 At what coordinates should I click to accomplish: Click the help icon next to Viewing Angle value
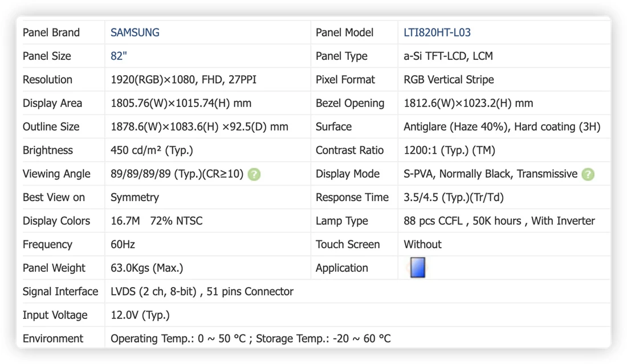tap(254, 174)
